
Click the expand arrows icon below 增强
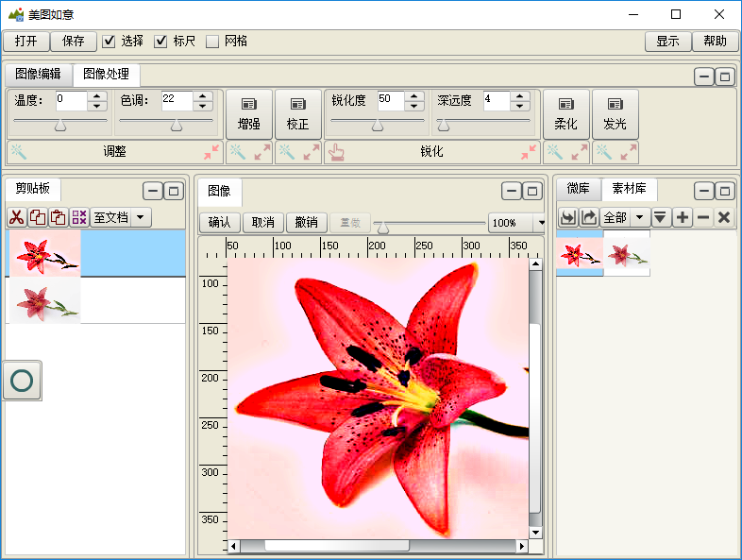click(261, 152)
